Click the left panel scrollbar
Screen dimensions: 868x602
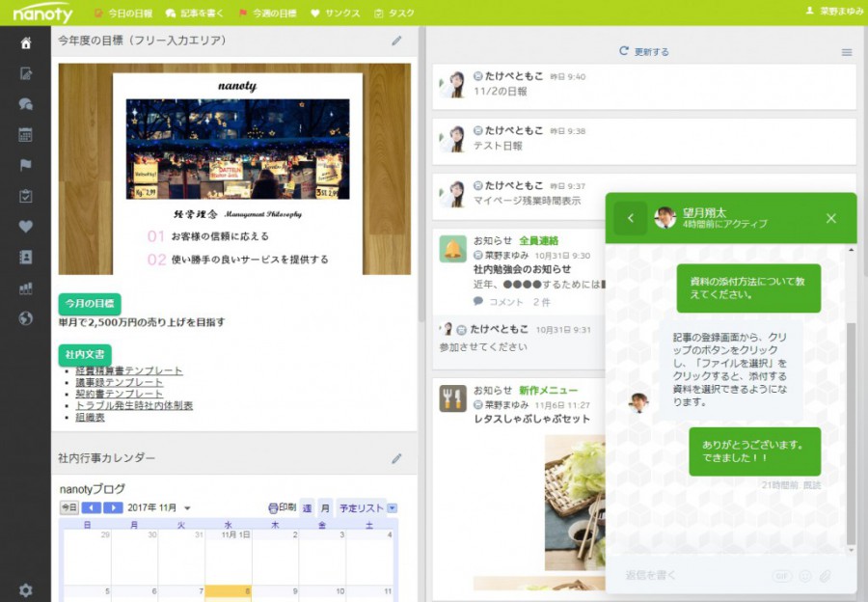pos(421,174)
